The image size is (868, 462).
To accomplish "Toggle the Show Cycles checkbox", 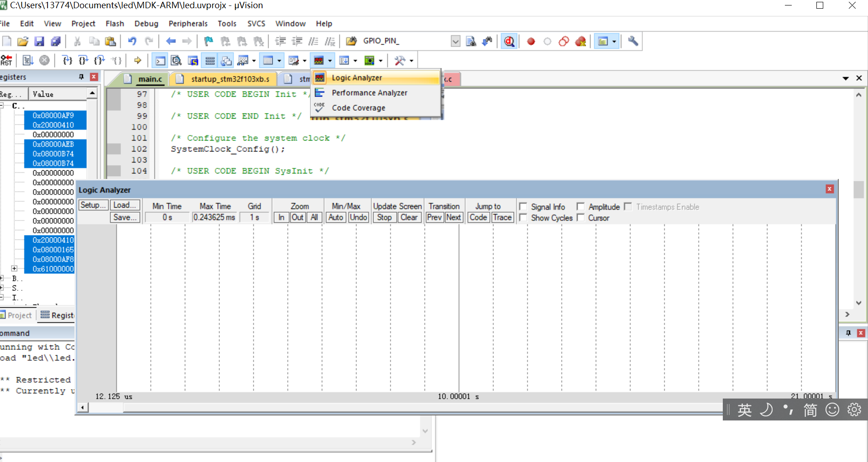I will coord(523,218).
